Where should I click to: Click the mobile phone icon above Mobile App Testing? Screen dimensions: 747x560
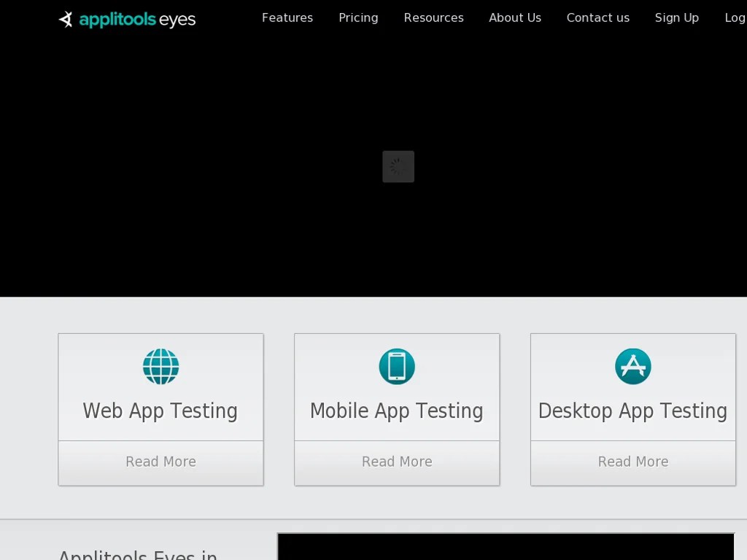tap(397, 367)
